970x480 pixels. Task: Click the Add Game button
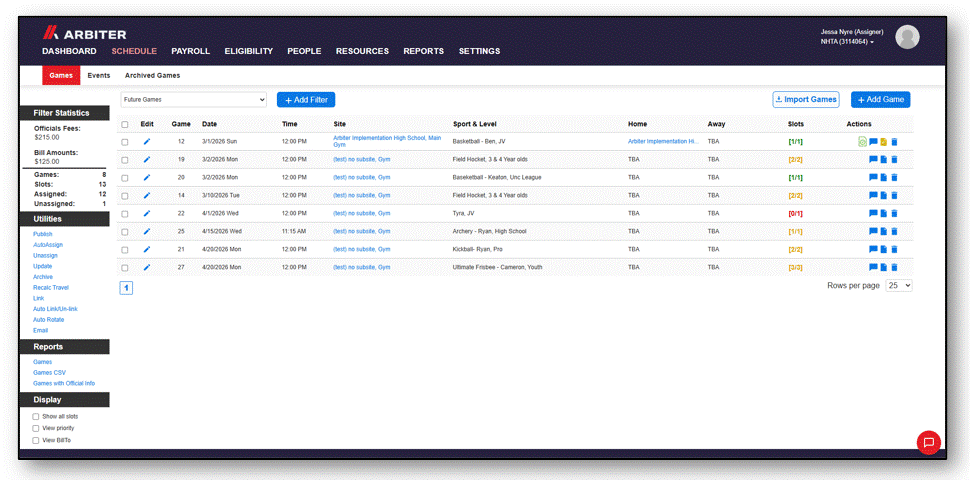pos(880,100)
